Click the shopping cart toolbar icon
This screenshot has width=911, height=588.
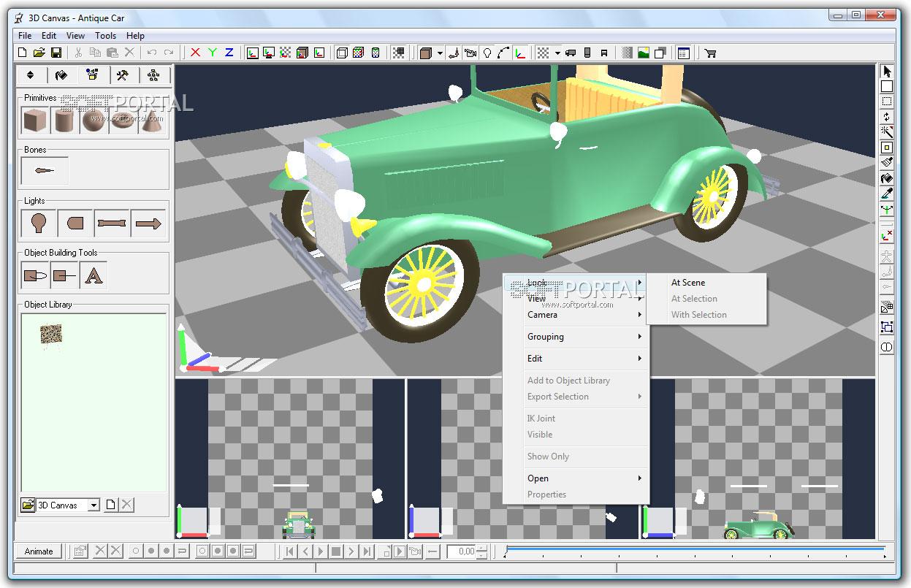click(x=709, y=53)
